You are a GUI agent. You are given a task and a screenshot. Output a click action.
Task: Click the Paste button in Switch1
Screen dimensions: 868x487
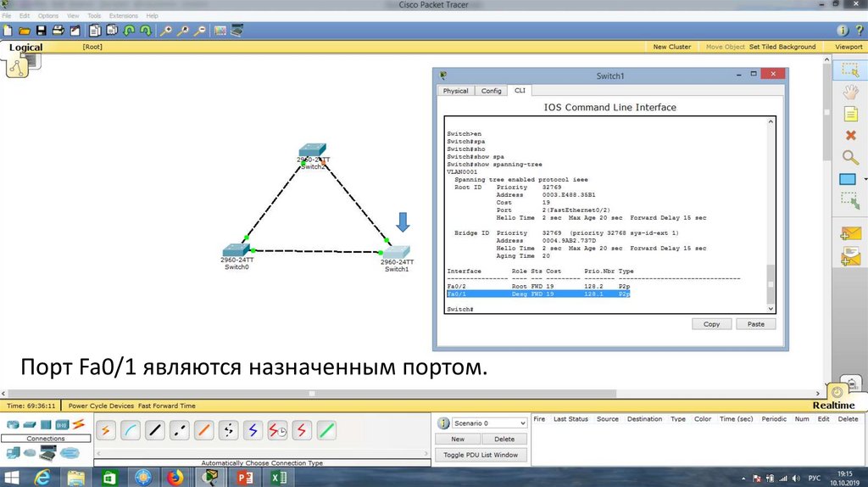pos(755,324)
